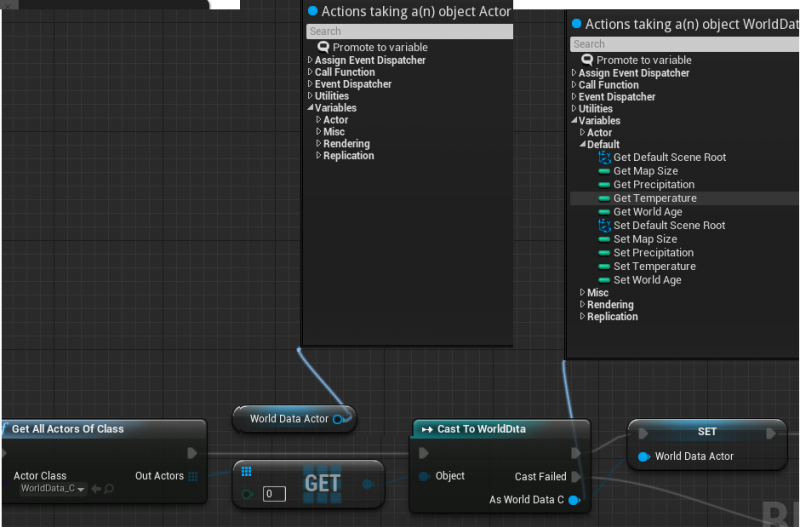Viewport: 800px width, 527px height.
Task: Click green variable icon beside Get World Age
Action: (604, 212)
